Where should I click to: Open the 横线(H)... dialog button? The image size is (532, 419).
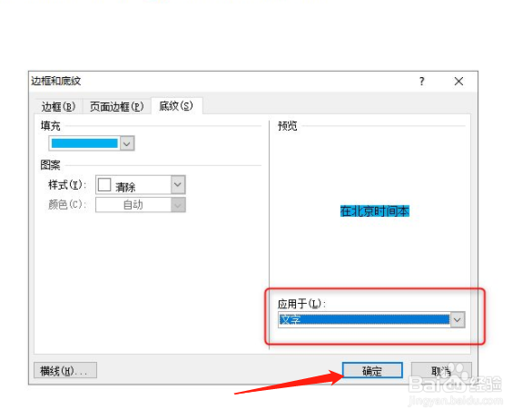[x=65, y=370]
